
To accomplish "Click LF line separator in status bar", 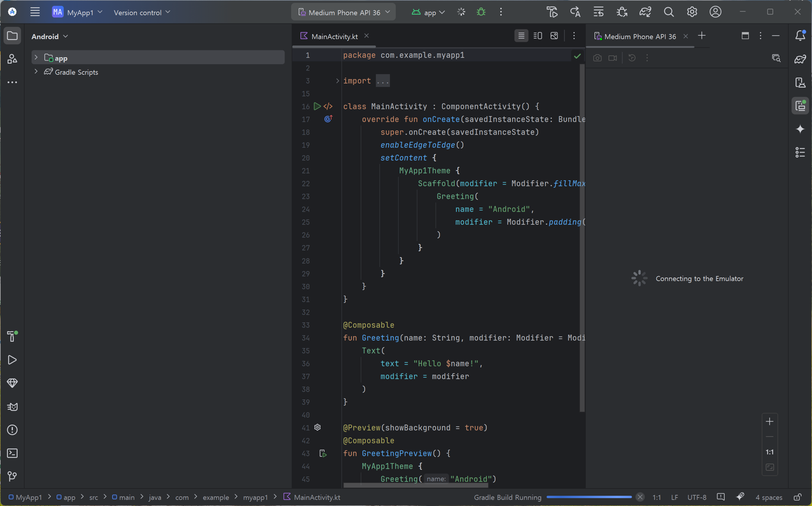I will pyautogui.click(x=675, y=497).
